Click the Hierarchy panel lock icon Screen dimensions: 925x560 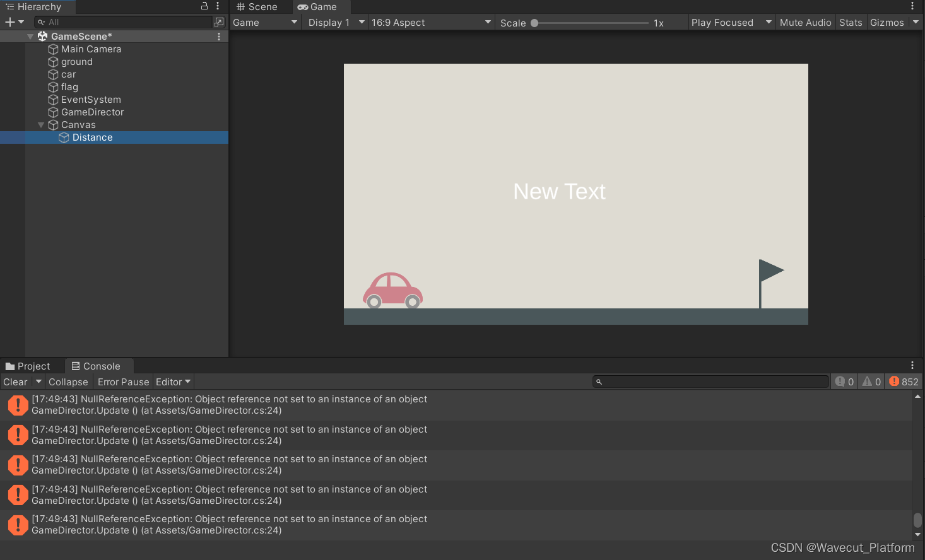point(204,6)
